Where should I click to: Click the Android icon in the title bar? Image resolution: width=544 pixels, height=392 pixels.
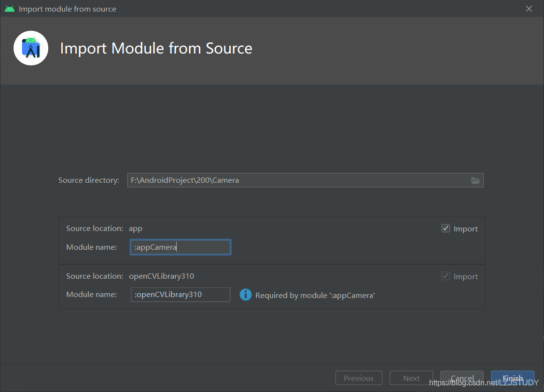click(x=10, y=9)
